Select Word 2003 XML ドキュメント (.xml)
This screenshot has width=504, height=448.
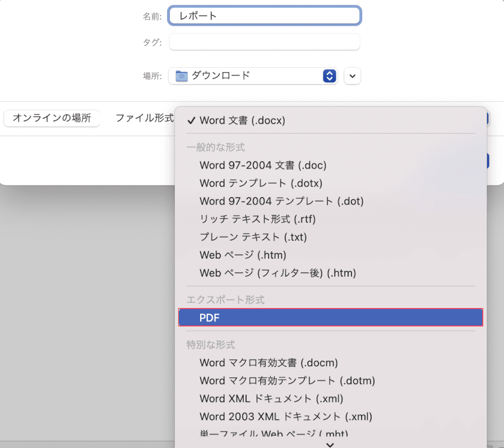click(330, 417)
